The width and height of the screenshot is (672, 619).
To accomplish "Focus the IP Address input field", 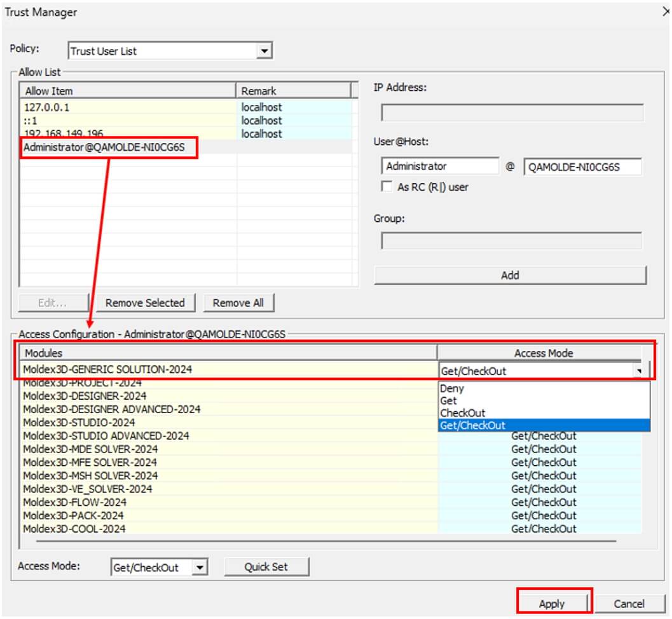I will [512, 113].
